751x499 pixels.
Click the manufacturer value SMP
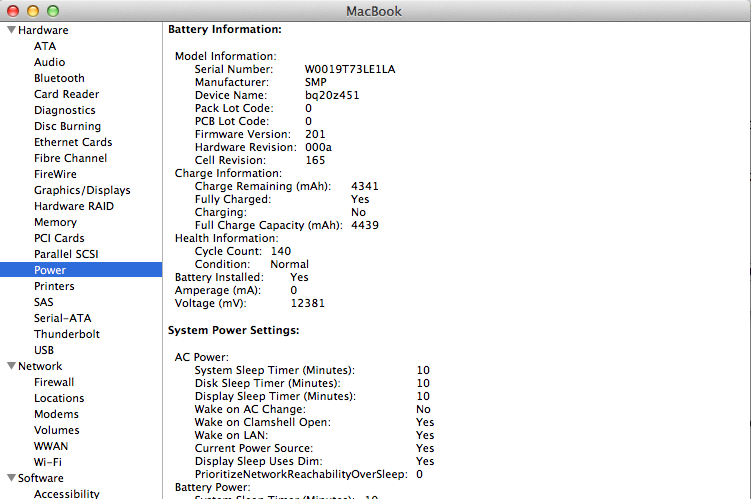(x=316, y=82)
